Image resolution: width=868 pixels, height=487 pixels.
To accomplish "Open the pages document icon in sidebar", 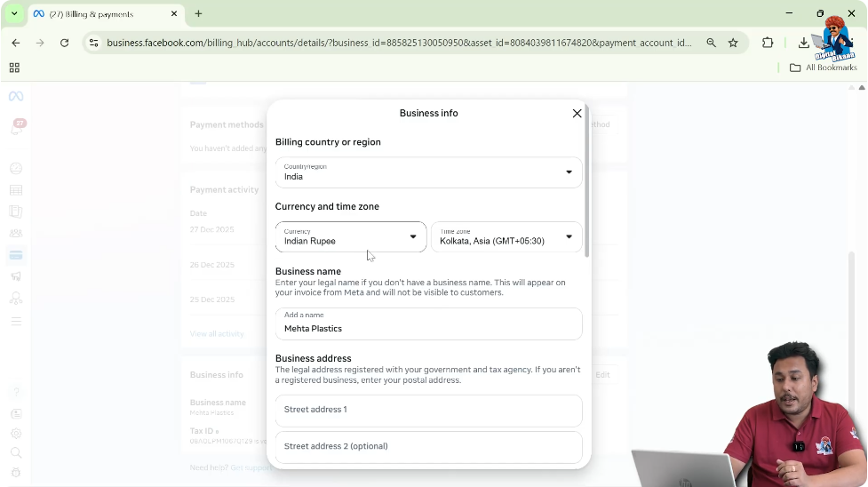I will point(16,212).
